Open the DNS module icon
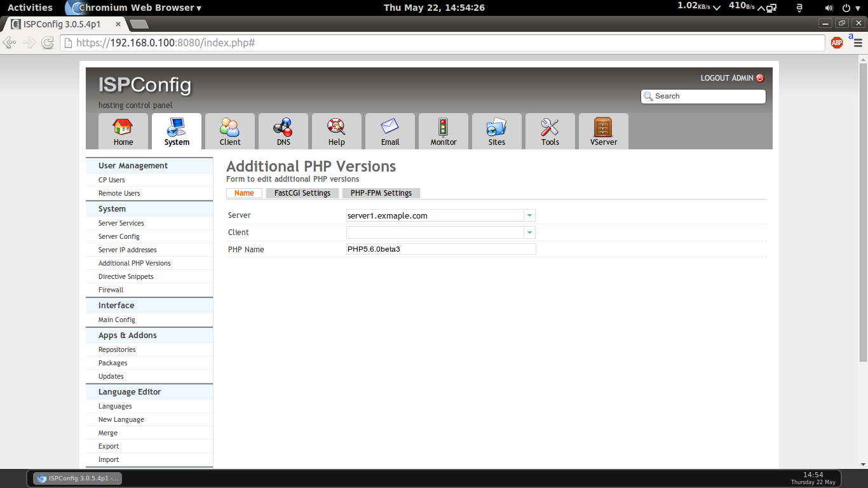Viewport: 868px width, 488px height. [283, 131]
